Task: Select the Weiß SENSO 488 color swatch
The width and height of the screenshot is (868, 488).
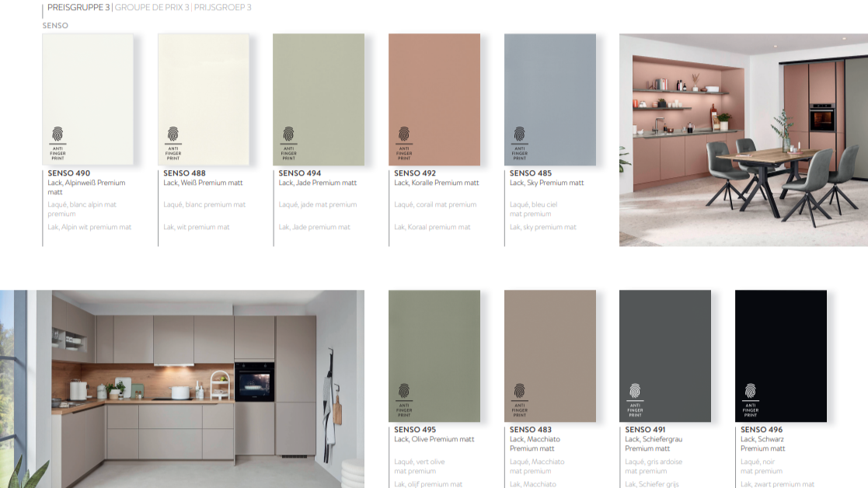Action: point(204,99)
